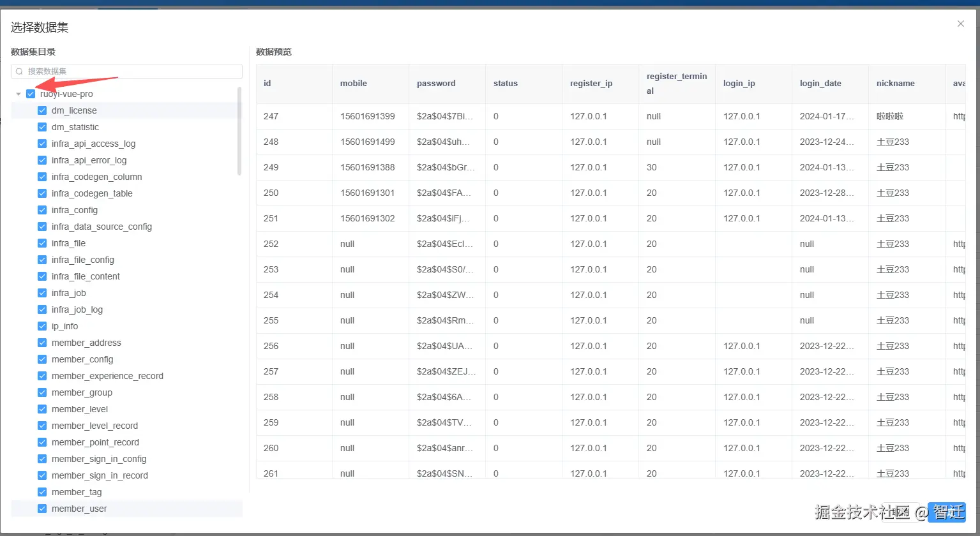Click the dataset tree vertical scrollbar
Image resolution: width=980 pixels, height=536 pixels.
tap(239, 131)
